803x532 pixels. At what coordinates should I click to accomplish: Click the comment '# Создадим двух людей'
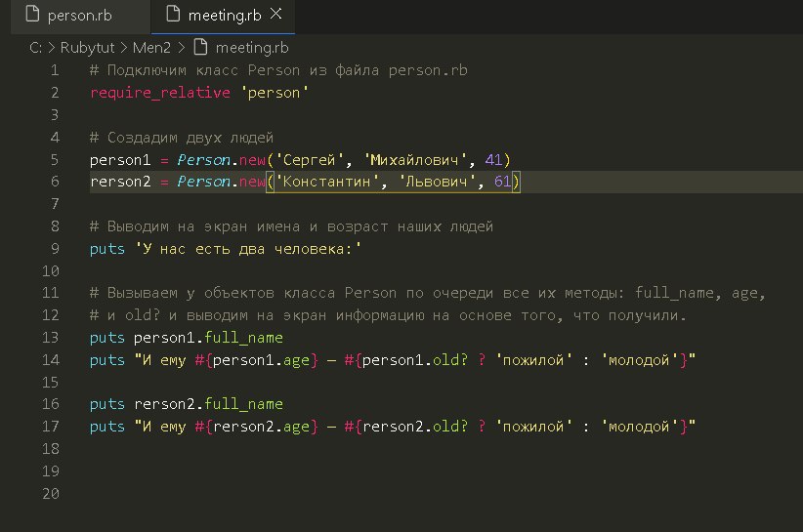pyautogui.click(x=182, y=138)
